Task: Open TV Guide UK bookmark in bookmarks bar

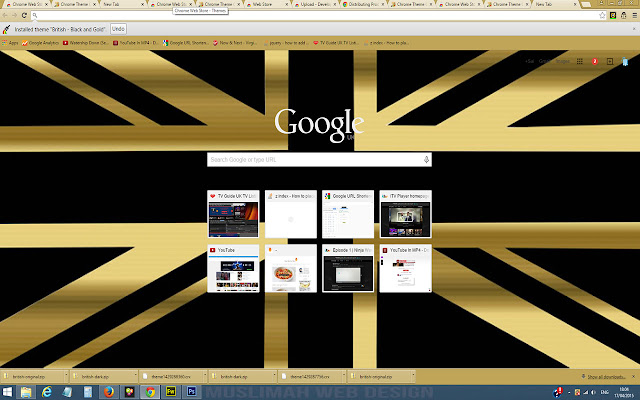Action: pos(336,42)
